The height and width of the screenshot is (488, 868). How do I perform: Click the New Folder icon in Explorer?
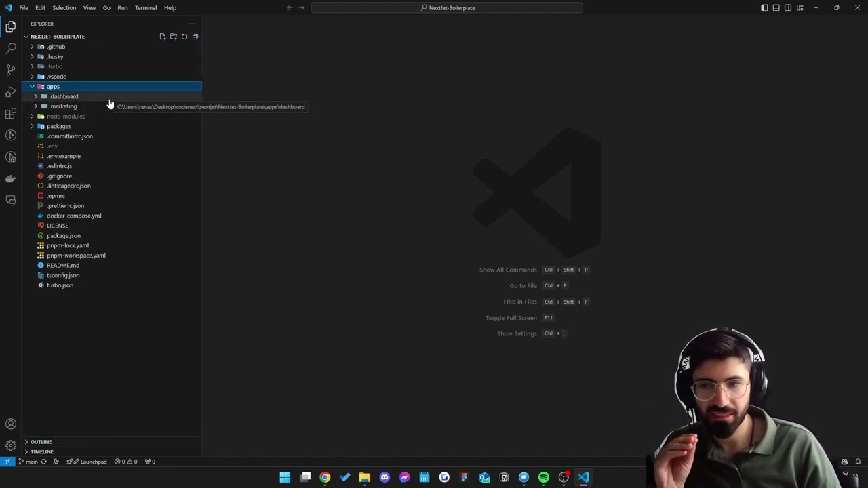[x=174, y=37]
